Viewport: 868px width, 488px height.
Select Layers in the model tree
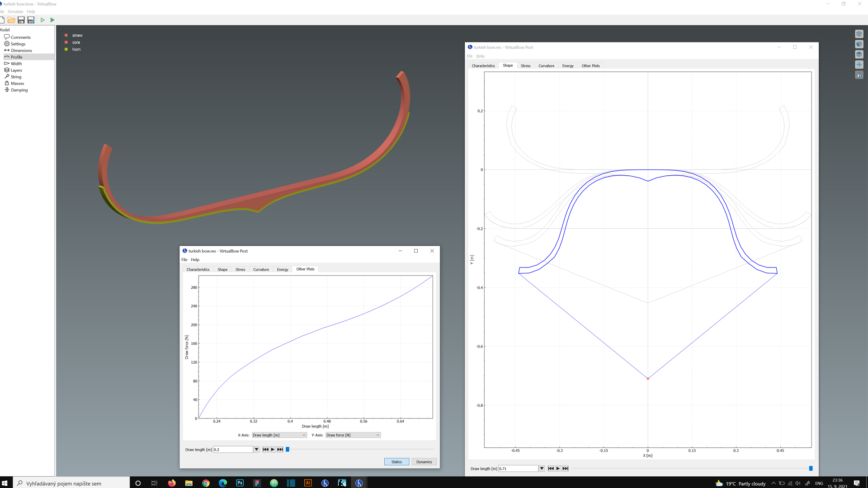(16, 70)
